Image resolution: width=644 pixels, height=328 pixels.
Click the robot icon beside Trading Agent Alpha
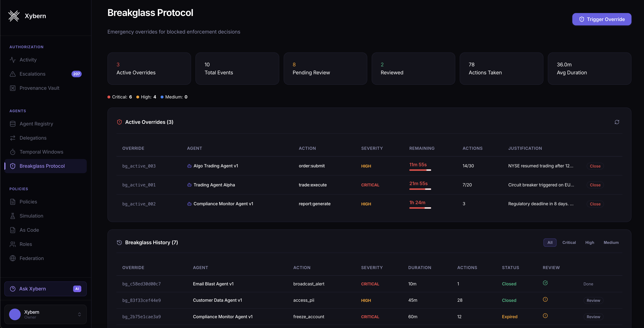(x=189, y=185)
